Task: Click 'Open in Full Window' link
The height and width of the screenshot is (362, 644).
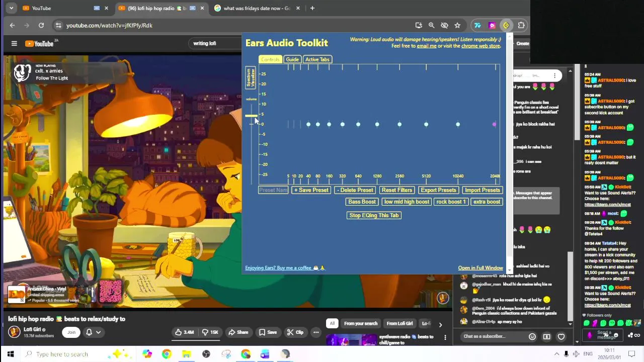Action: pos(480,268)
